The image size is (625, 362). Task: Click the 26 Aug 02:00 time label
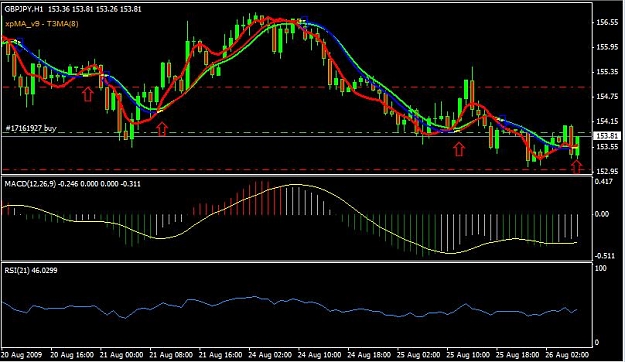pyautogui.click(x=567, y=354)
